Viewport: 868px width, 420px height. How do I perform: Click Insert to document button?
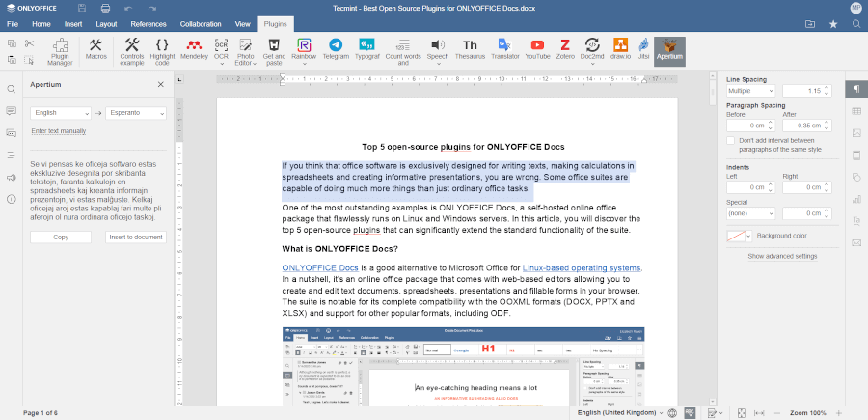tap(136, 238)
